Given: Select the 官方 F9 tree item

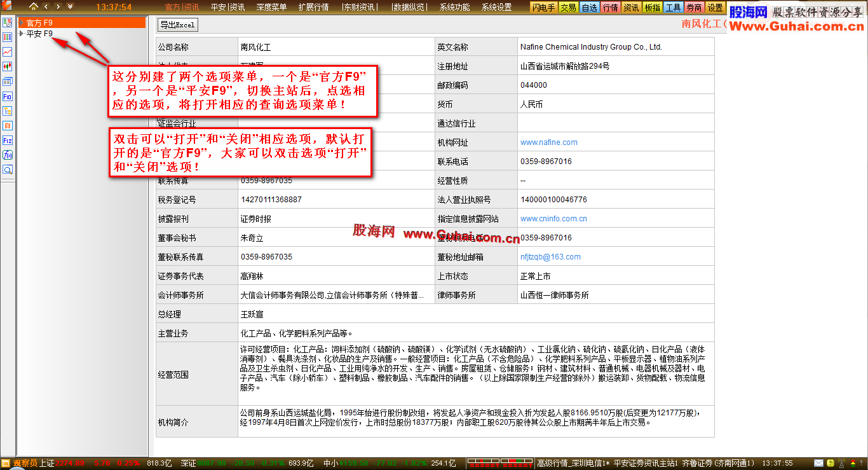Looking at the screenshot, I should point(82,23).
